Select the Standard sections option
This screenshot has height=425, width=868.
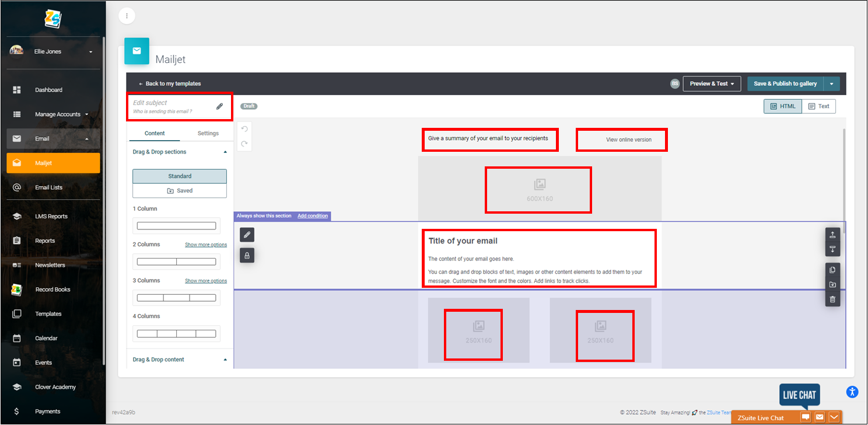tap(180, 176)
